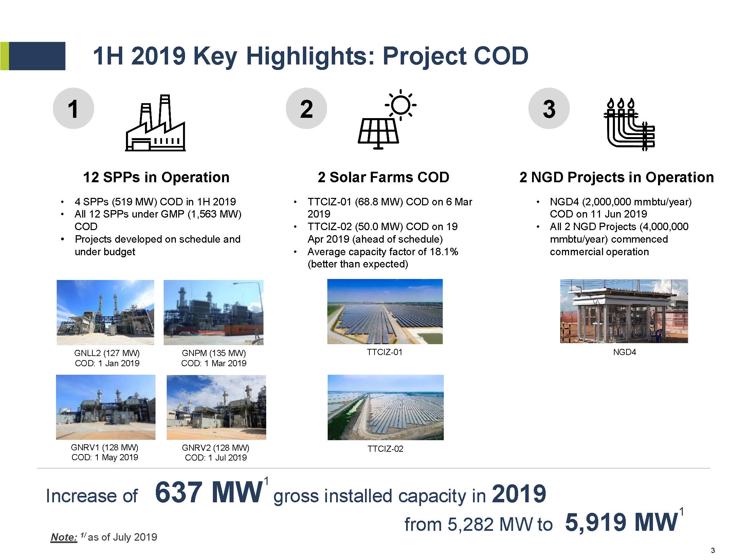This screenshot has height=560, width=747.
Task: Select heading '12 SPPs in Operation'
Action: [x=156, y=178]
